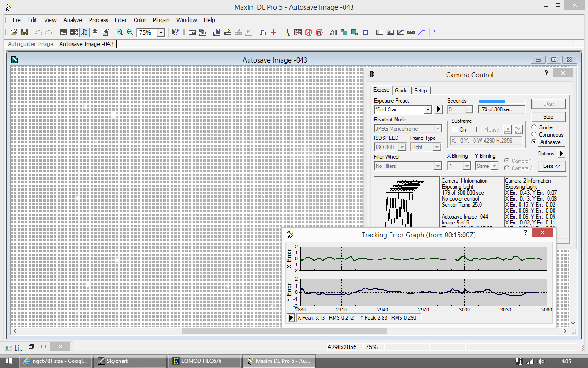This screenshot has height=368, width=588.
Task: Click the 3D profile thumbnail in Camera Control
Action: click(407, 202)
